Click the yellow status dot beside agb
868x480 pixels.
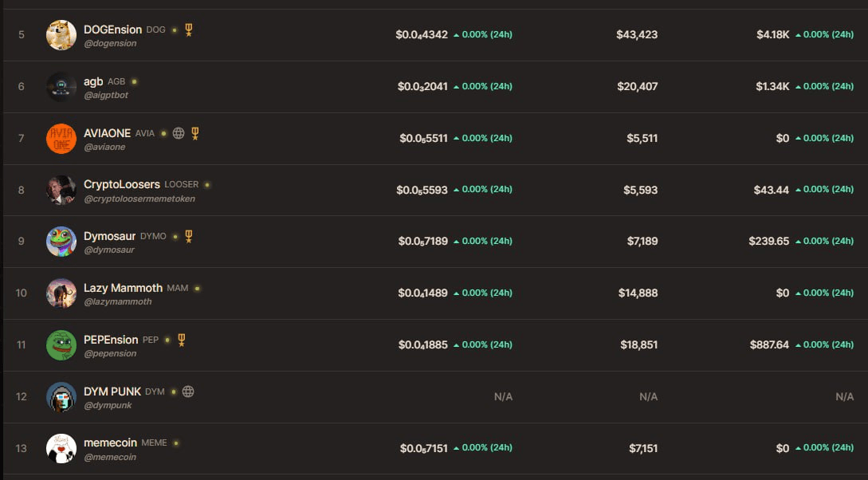click(x=134, y=81)
